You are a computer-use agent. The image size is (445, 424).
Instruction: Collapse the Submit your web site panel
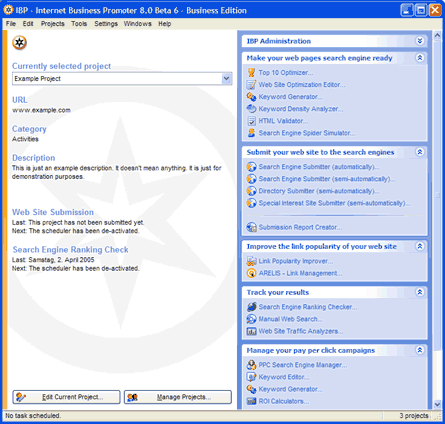coord(420,152)
